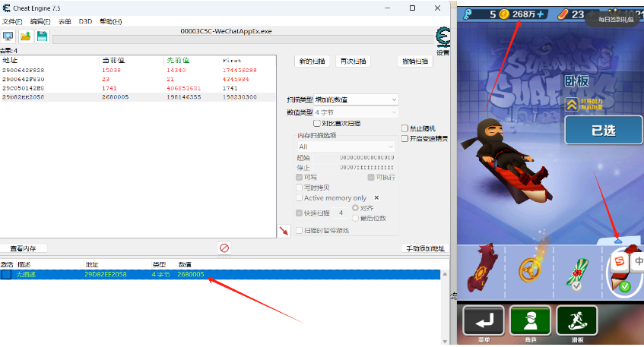
Task: Click the New Scan button
Action: [x=312, y=61]
